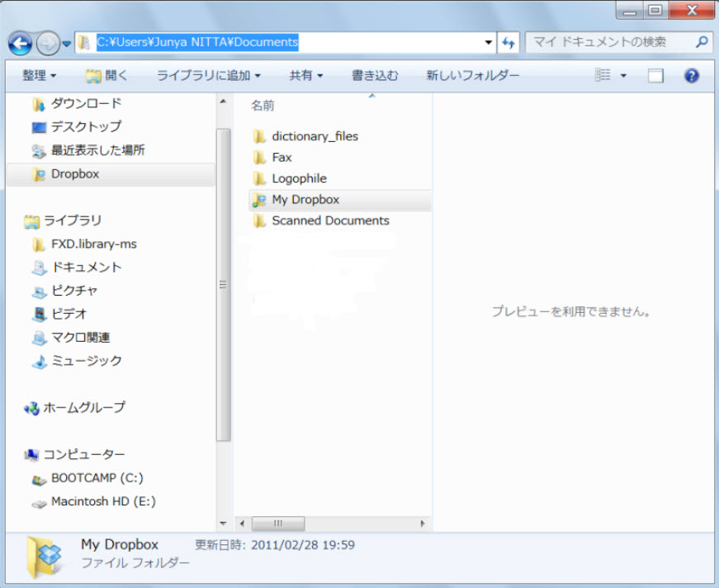The height and width of the screenshot is (588, 719).
Task: Open the Dropbox favorite in sidebar
Action: [x=74, y=174]
